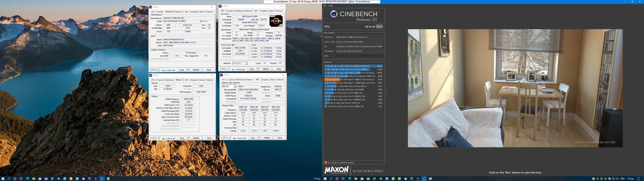Open Solitaire cards icon on taskbar below Cinebench
The image size is (644, 181).
pyautogui.click(x=406, y=179)
